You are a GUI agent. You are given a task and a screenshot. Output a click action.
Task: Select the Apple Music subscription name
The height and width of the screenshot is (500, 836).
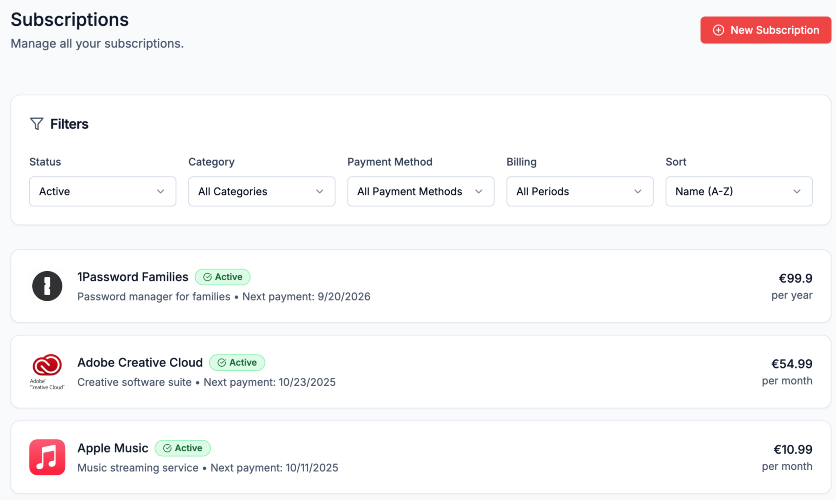(112, 448)
